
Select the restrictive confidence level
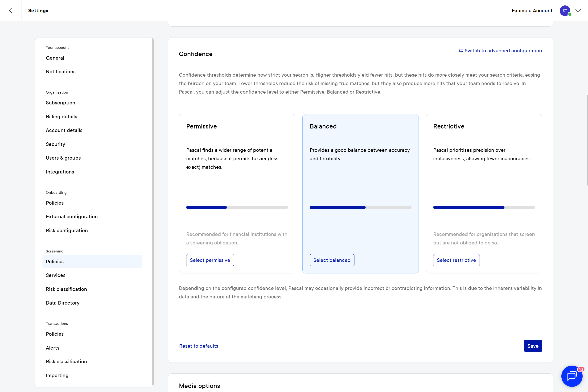(x=456, y=260)
